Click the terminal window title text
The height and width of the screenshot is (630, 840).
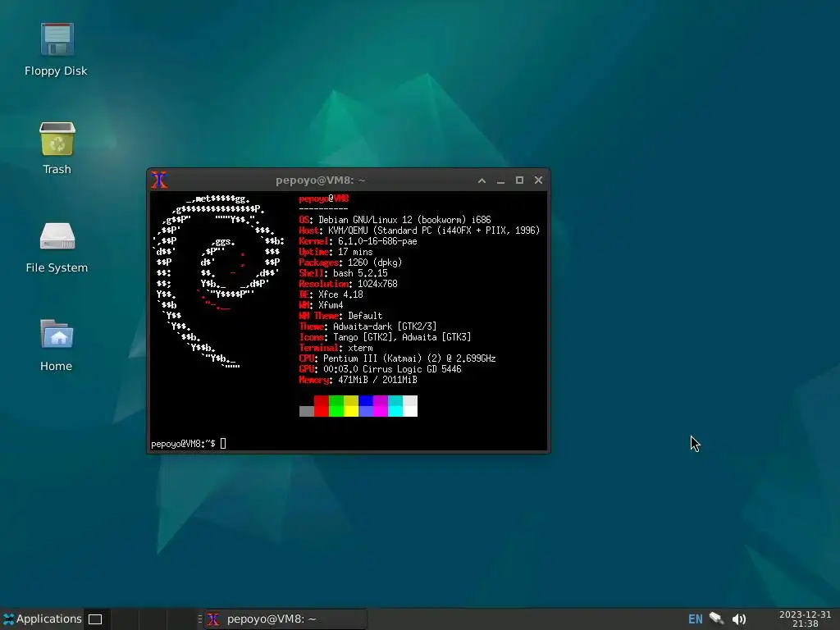321,180
